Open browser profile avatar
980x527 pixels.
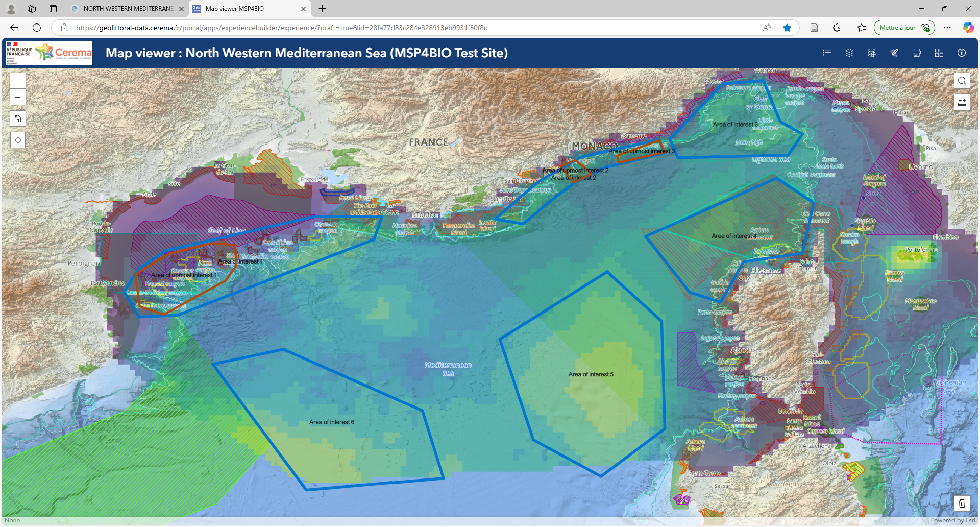pyautogui.click(x=11, y=9)
